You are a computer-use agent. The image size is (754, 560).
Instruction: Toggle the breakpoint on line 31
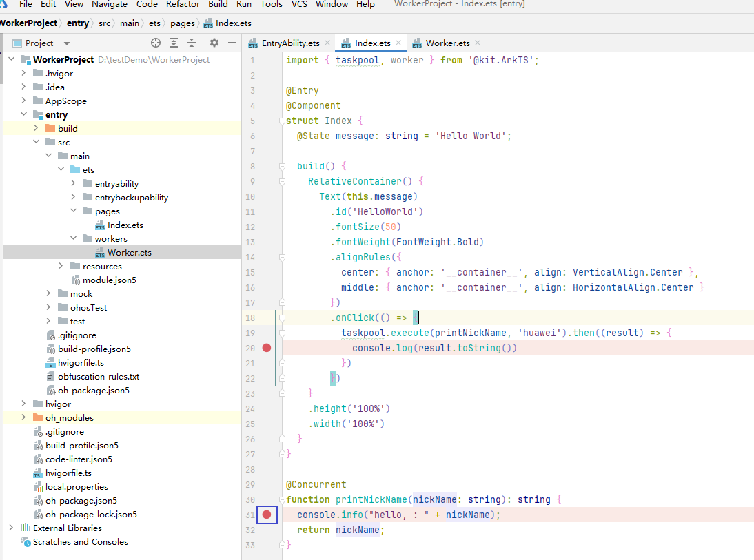(x=267, y=515)
